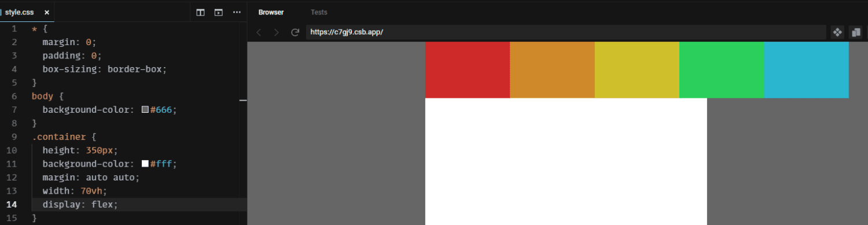Click the 'padding: 0;' line

[72, 56]
